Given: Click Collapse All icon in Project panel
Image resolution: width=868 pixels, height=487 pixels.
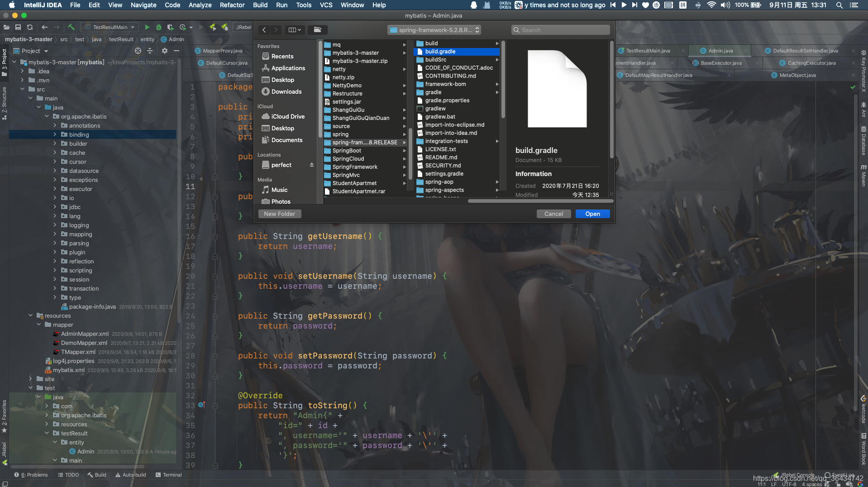Looking at the screenshot, I should click(x=150, y=51).
